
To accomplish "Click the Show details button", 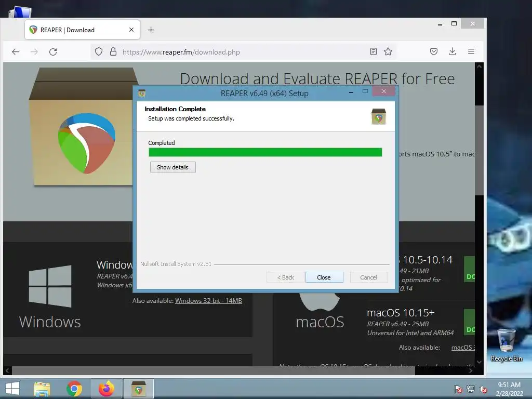I will [x=172, y=167].
